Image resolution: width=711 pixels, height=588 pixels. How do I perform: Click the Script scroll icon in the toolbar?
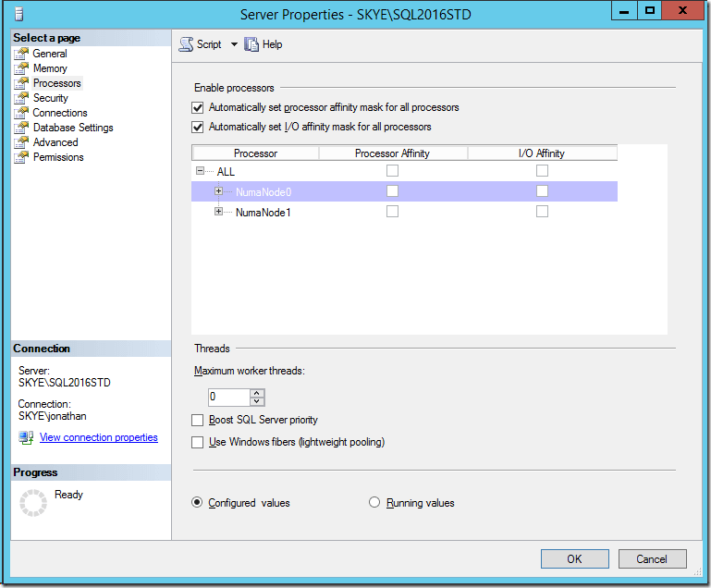pos(186,44)
